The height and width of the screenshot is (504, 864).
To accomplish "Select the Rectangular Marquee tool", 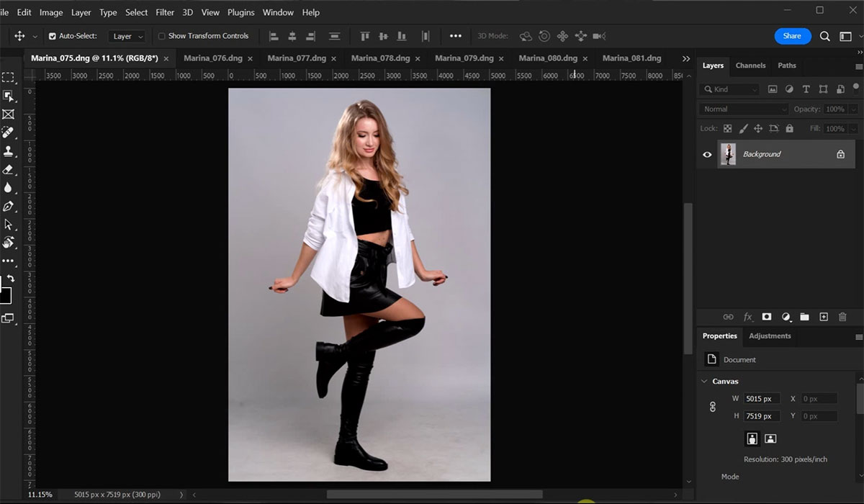I will (8, 78).
